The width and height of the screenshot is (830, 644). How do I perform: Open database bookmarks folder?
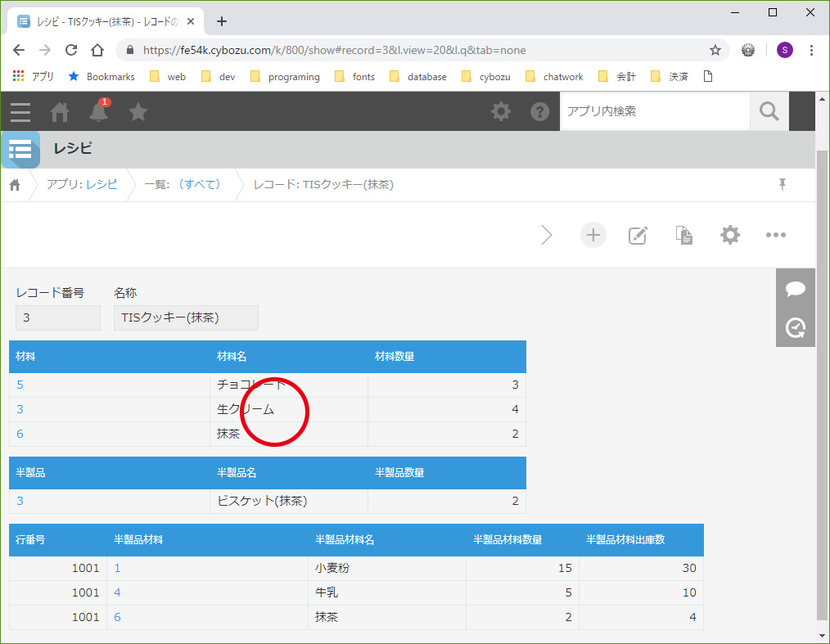418,77
